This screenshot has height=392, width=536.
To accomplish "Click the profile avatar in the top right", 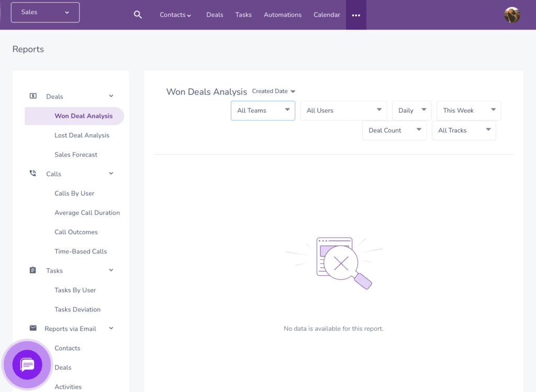I will pyautogui.click(x=512, y=15).
